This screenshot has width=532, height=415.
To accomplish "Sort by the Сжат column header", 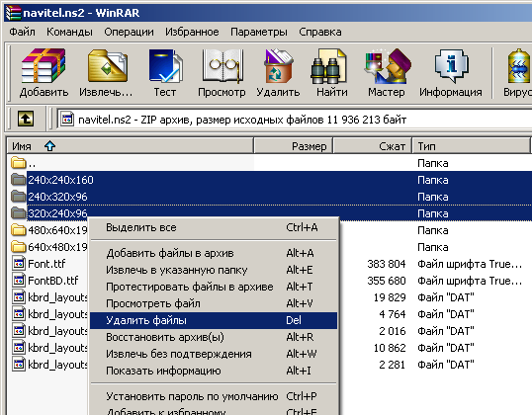I will click(x=373, y=146).
